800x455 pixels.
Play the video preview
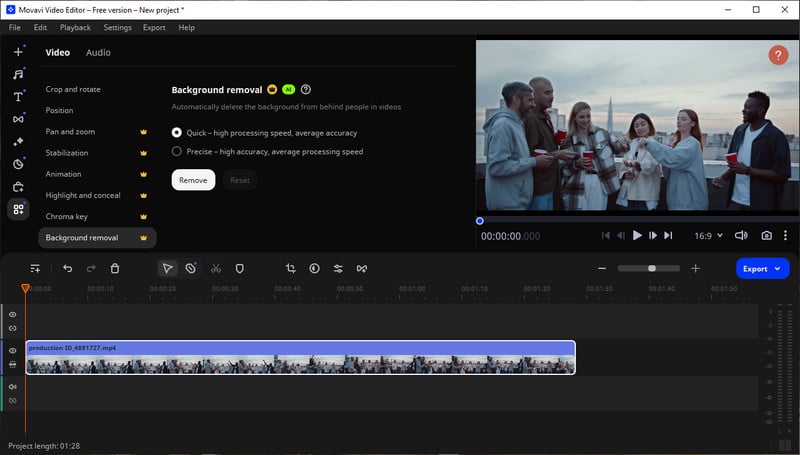637,235
